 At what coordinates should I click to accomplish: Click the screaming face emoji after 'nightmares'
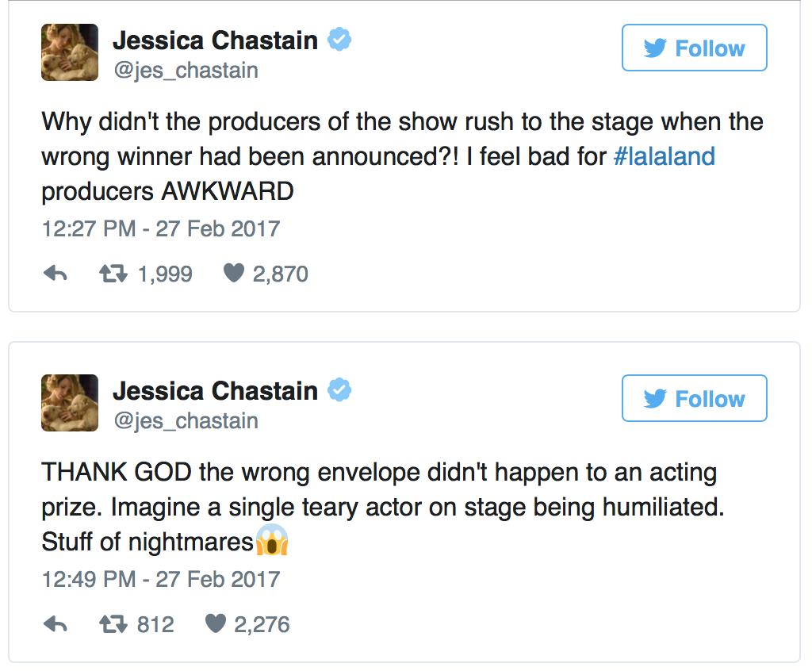point(272,543)
